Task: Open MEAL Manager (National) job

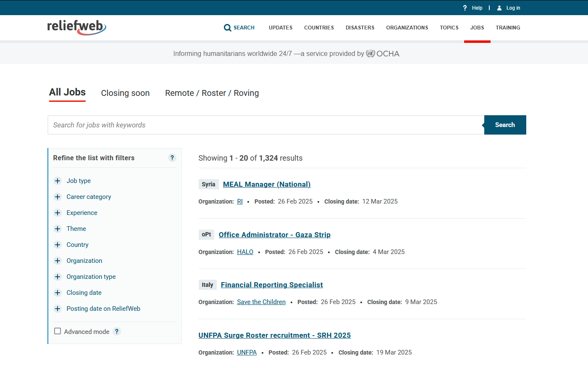Action: point(267,184)
